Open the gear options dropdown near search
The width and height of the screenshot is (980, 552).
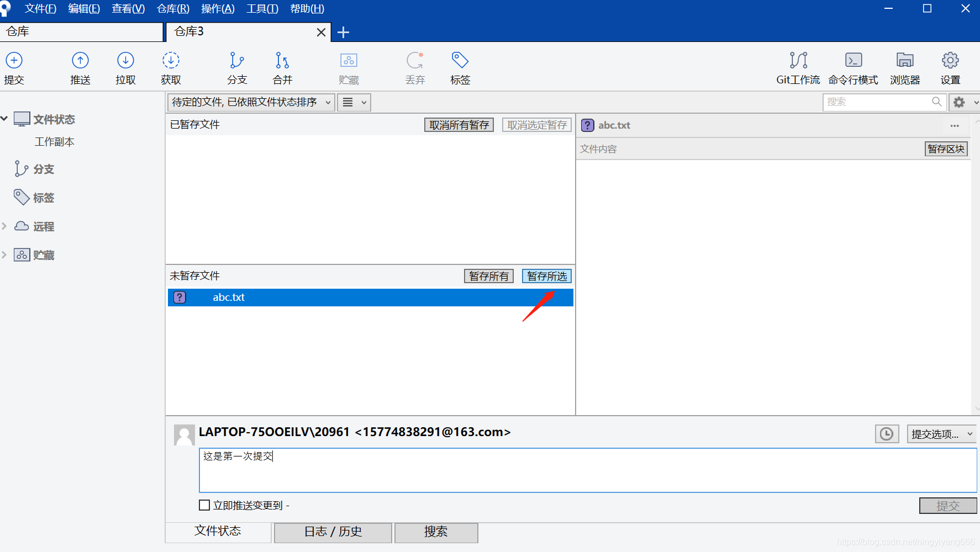[964, 102]
